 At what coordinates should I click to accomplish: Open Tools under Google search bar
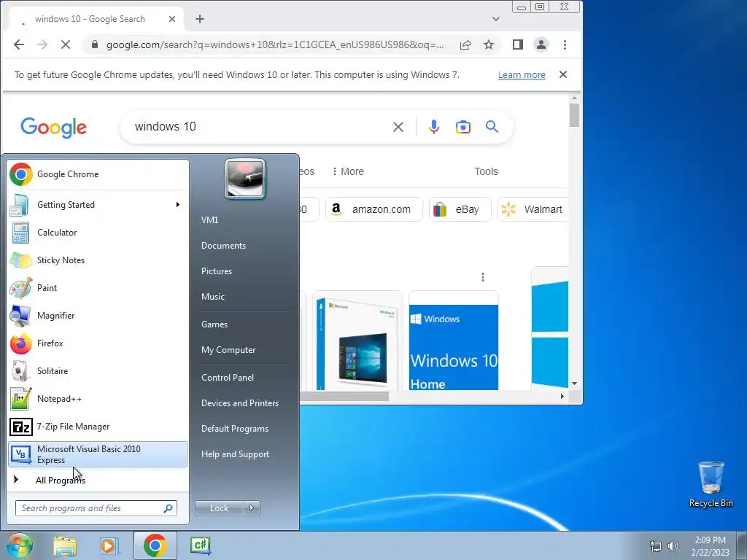click(486, 171)
